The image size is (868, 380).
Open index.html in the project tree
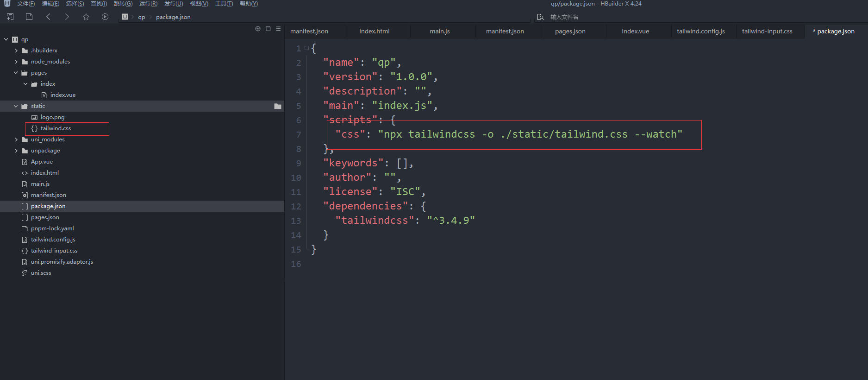[x=45, y=173]
